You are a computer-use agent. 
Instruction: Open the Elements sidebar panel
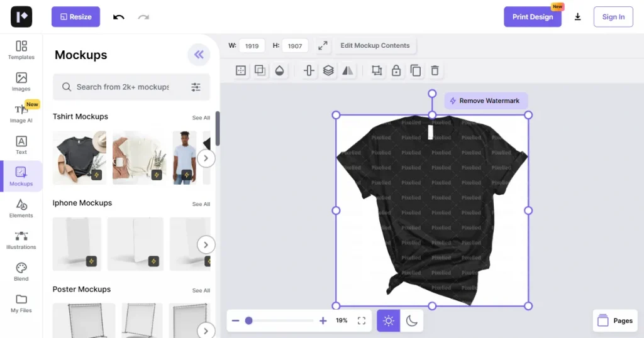coord(21,208)
